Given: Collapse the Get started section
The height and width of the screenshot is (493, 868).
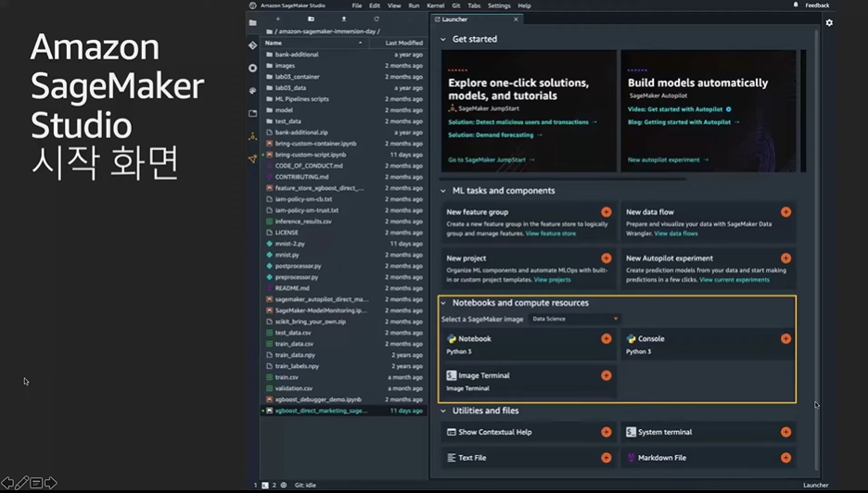Looking at the screenshot, I should pos(443,39).
